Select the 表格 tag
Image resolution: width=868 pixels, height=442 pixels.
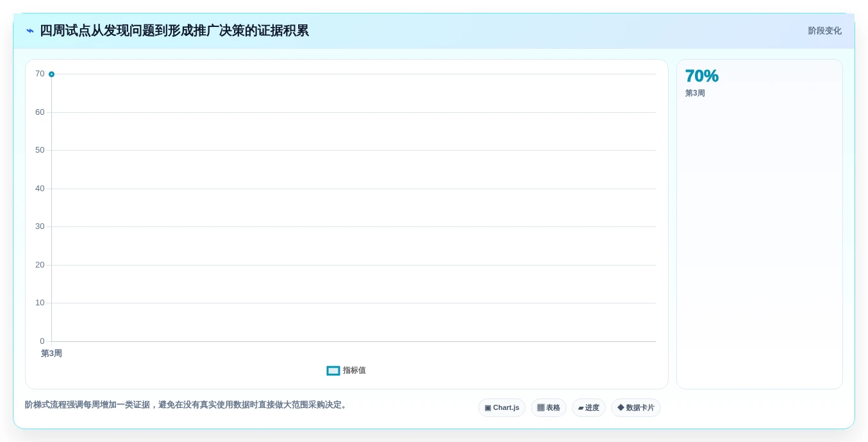tap(549, 408)
